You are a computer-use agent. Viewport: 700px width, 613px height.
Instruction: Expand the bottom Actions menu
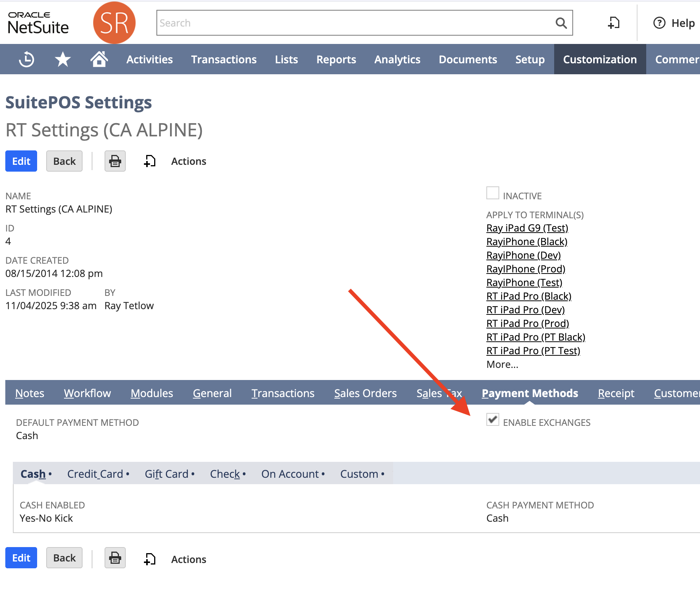tap(188, 559)
